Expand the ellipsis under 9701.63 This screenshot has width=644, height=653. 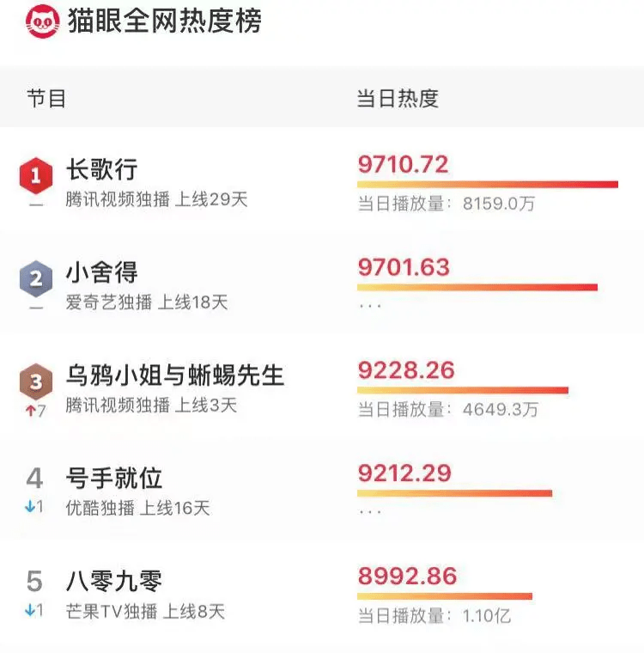370,306
